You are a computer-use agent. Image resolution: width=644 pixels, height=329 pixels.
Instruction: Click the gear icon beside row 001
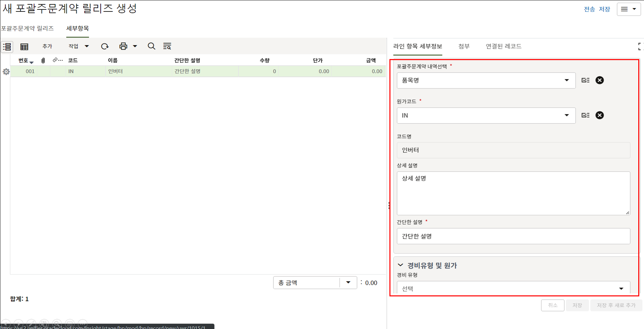coord(6,72)
